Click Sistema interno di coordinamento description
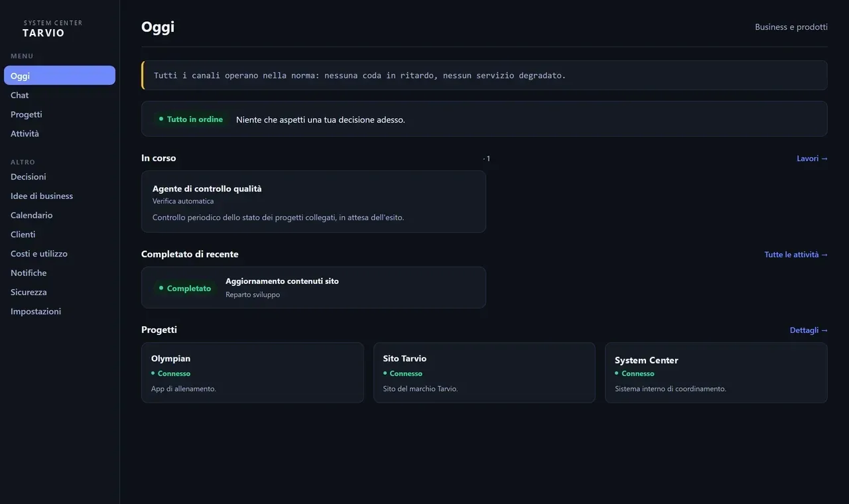This screenshot has width=849, height=504. (671, 389)
